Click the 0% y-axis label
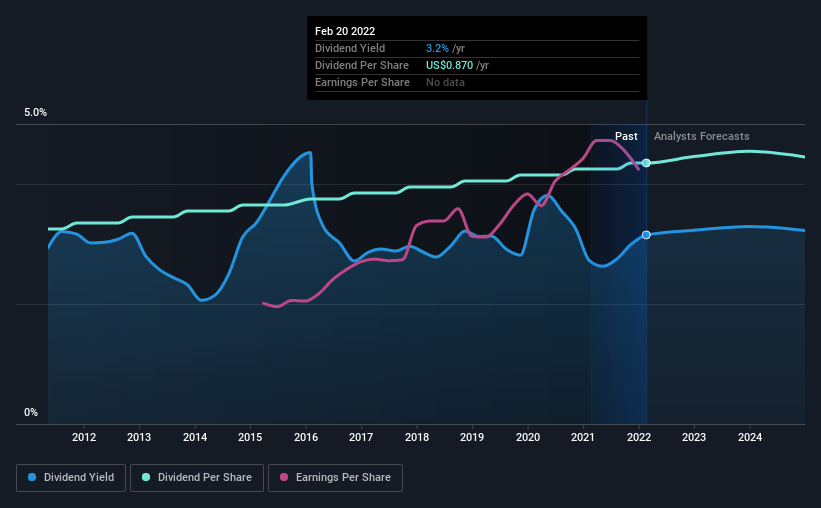The height and width of the screenshot is (508, 821). [x=31, y=413]
